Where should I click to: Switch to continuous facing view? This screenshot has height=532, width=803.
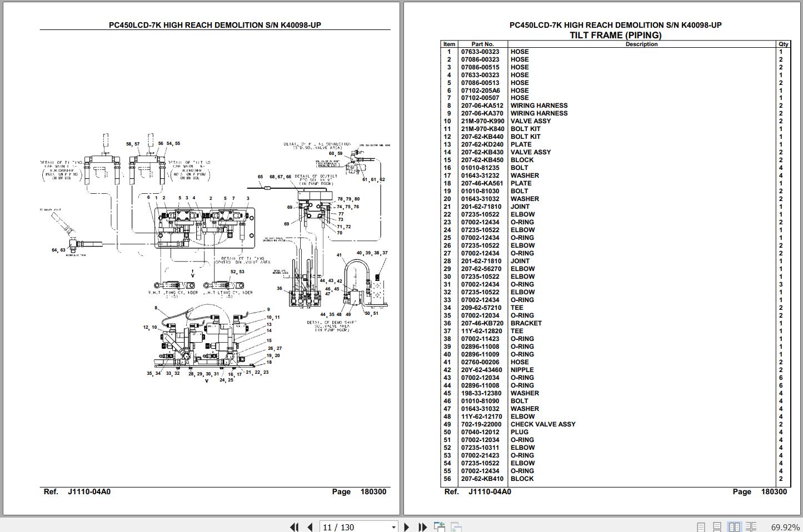751,527
